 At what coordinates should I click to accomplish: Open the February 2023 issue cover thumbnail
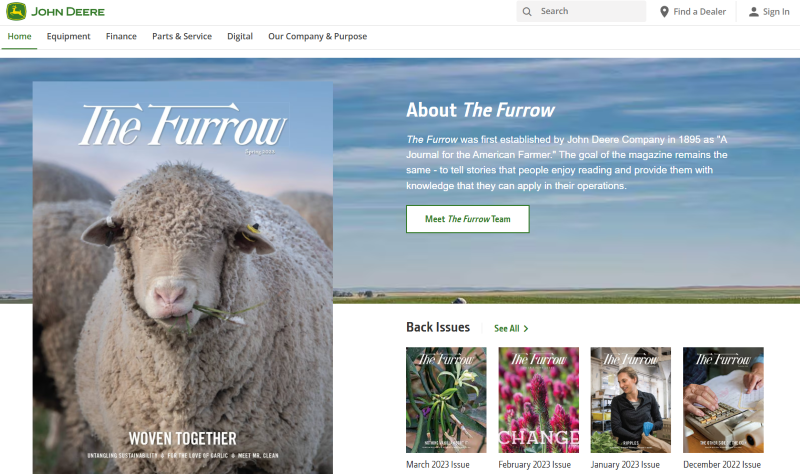pos(538,400)
